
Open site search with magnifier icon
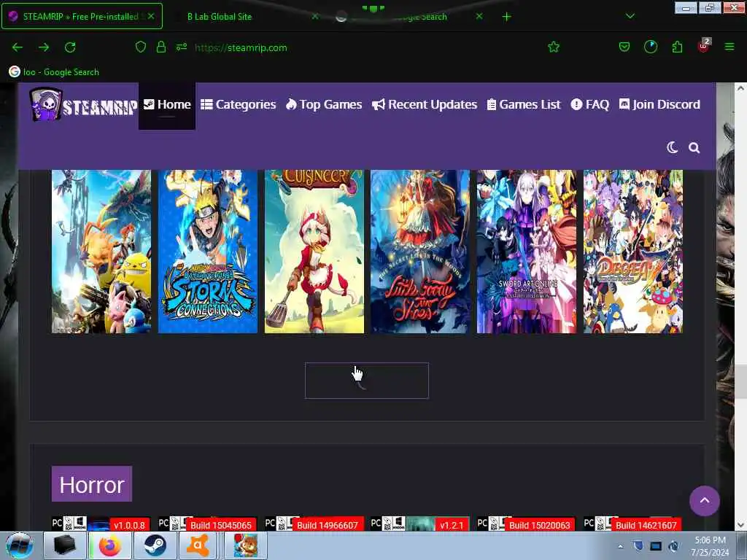click(x=694, y=147)
